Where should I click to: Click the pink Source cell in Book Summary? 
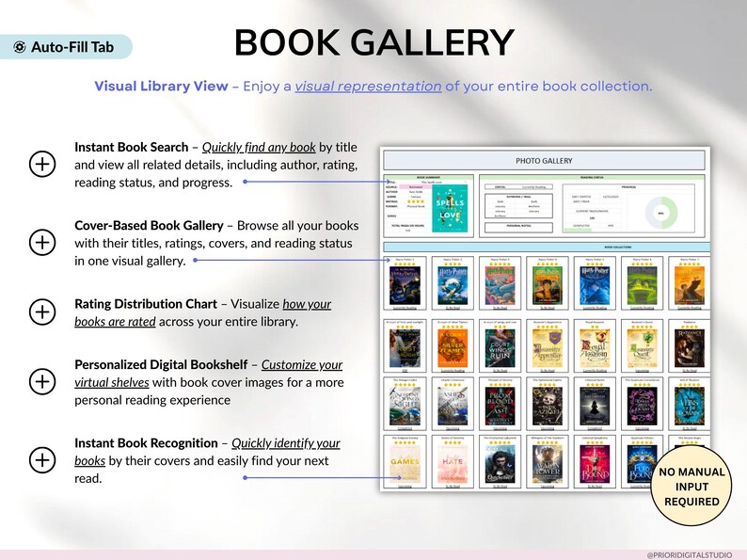[x=415, y=187]
